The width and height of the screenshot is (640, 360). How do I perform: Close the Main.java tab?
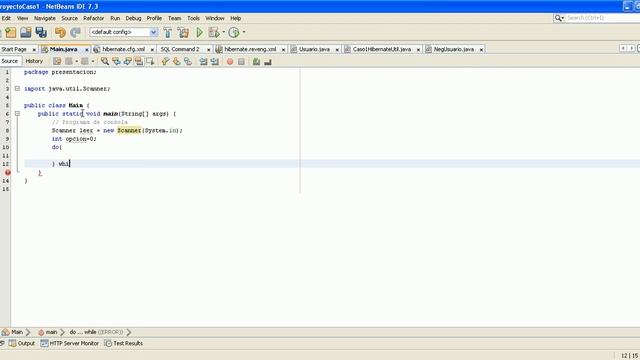pyautogui.click(x=87, y=49)
